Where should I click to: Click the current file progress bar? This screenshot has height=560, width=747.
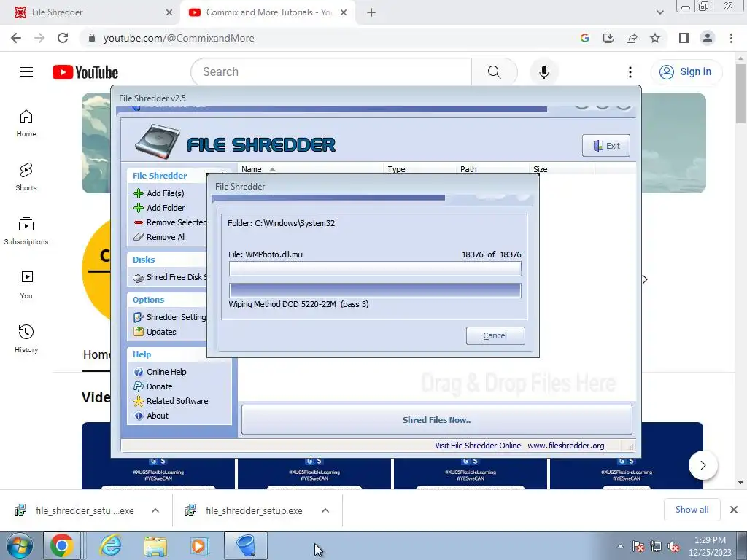coord(375,268)
